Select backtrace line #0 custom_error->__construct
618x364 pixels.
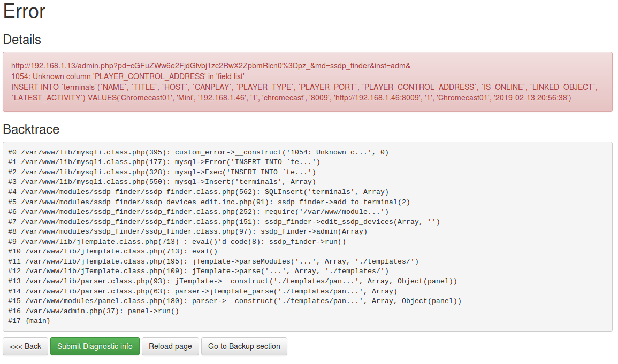199,152
